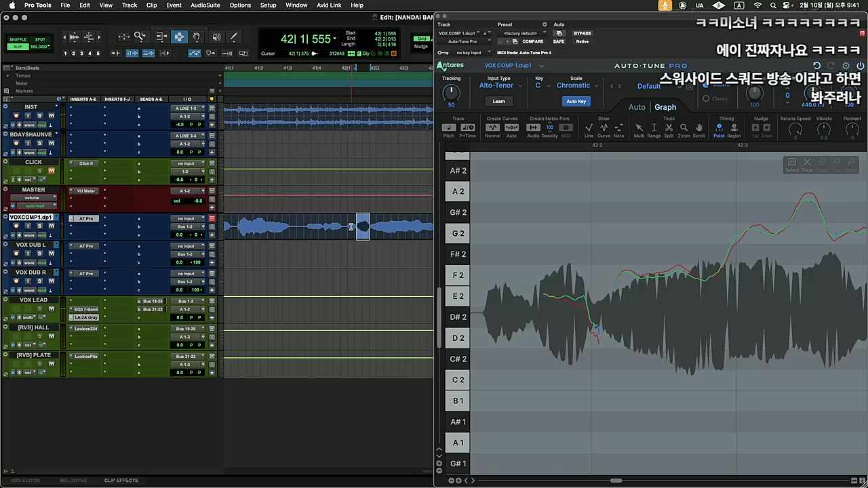
Task: Click the A 2 piano key
Action: pyautogui.click(x=458, y=191)
